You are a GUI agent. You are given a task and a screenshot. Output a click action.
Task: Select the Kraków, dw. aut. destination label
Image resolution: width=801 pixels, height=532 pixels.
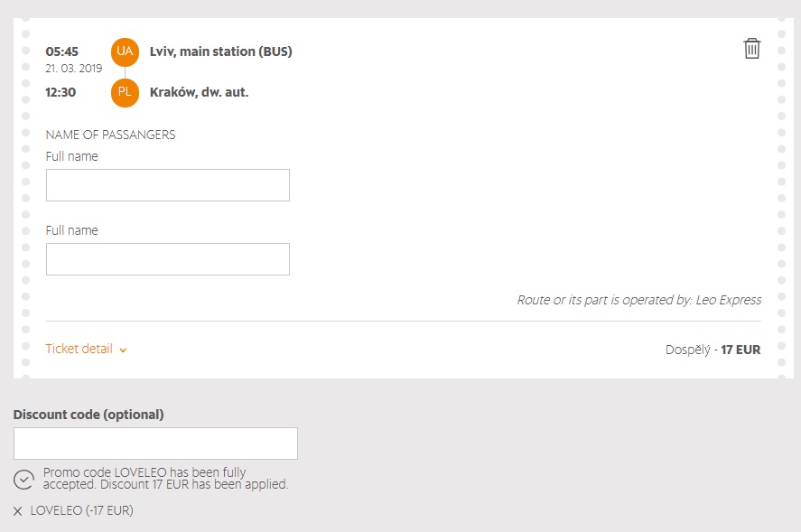pyautogui.click(x=199, y=92)
